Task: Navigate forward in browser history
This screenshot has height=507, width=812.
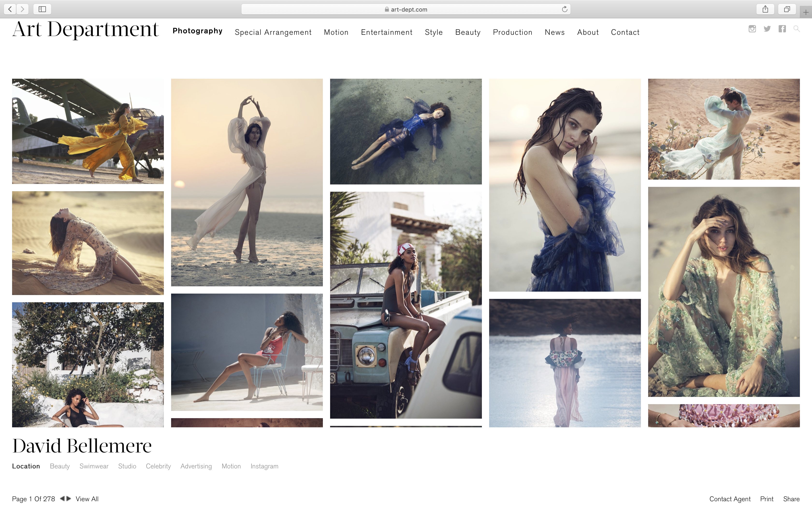Action: (22, 9)
